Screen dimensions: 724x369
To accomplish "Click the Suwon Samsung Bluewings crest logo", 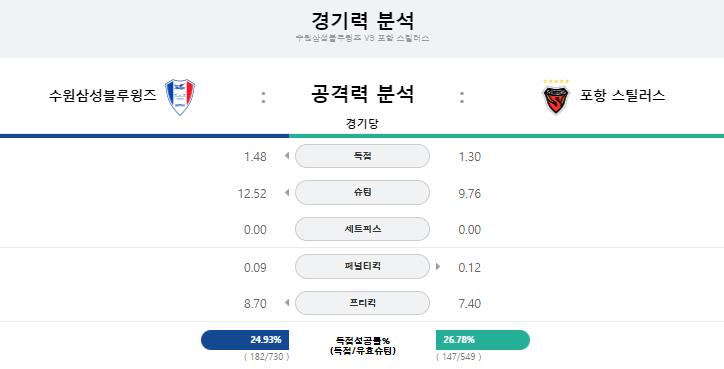I will click(x=180, y=97).
